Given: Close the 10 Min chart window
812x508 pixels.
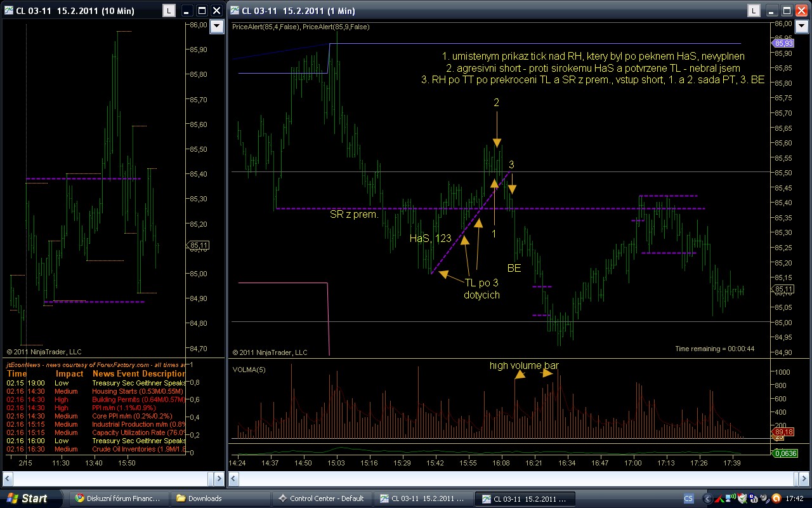Looking at the screenshot, I should [x=216, y=11].
